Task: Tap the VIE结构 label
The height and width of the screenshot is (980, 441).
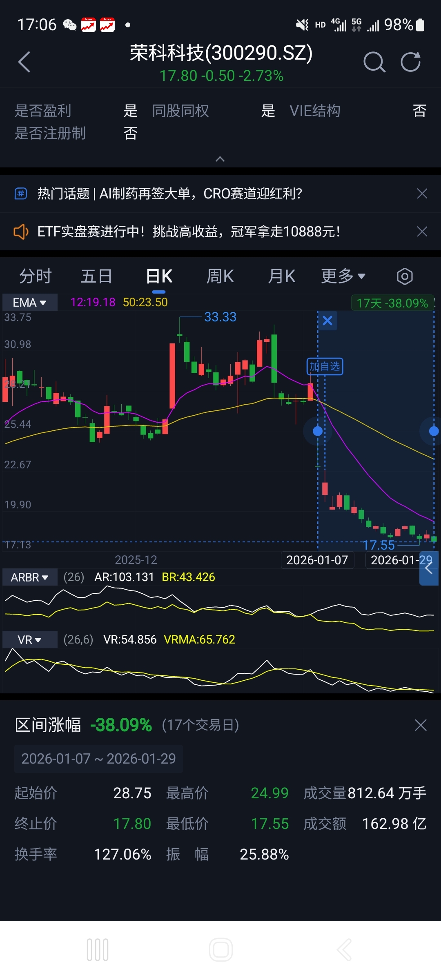Action: (x=315, y=111)
